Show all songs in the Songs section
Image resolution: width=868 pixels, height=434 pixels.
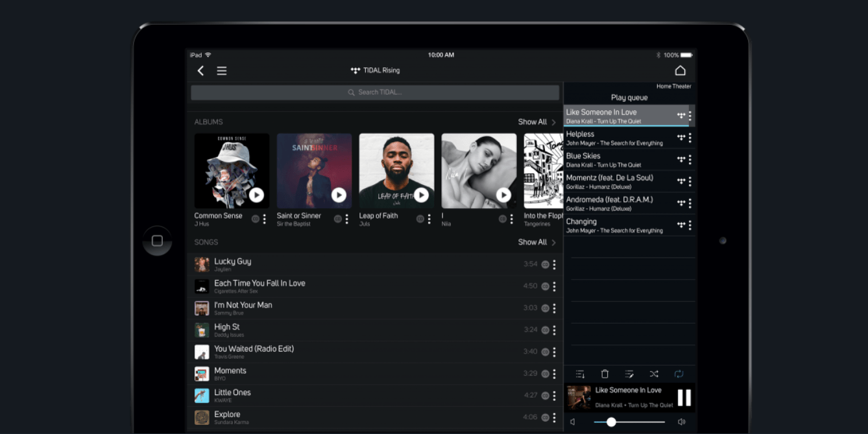(x=536, y=243)
